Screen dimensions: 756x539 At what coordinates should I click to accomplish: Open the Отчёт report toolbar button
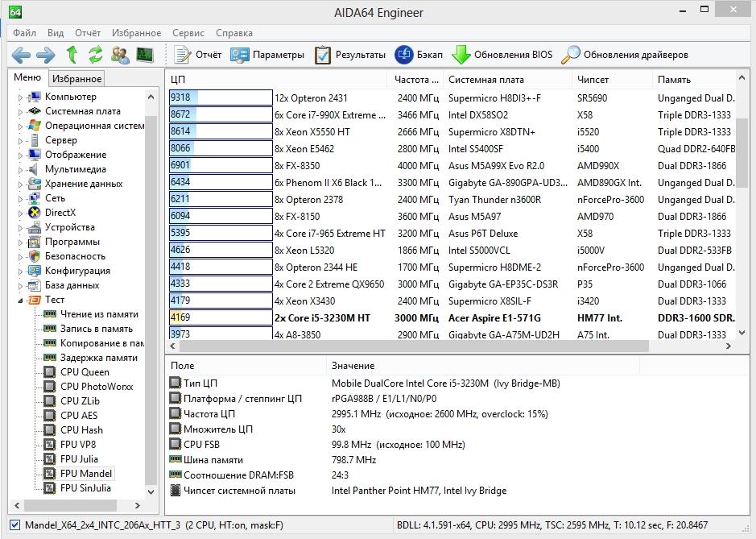(x=198, y=55)
